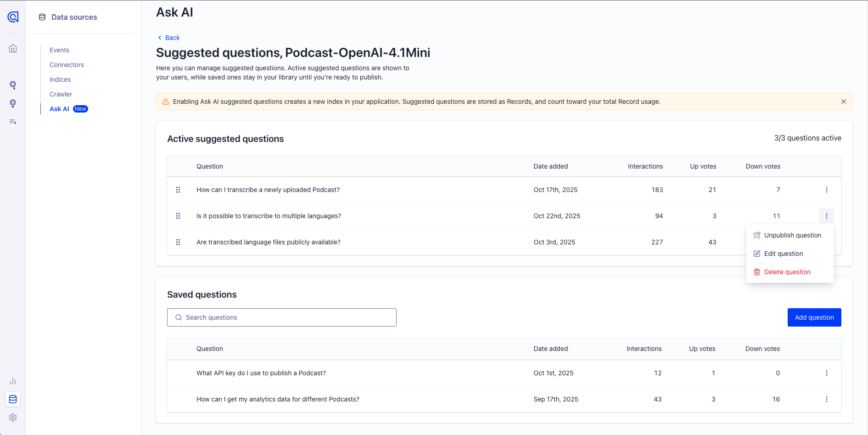Choose Delete question from the context menu

787,272
